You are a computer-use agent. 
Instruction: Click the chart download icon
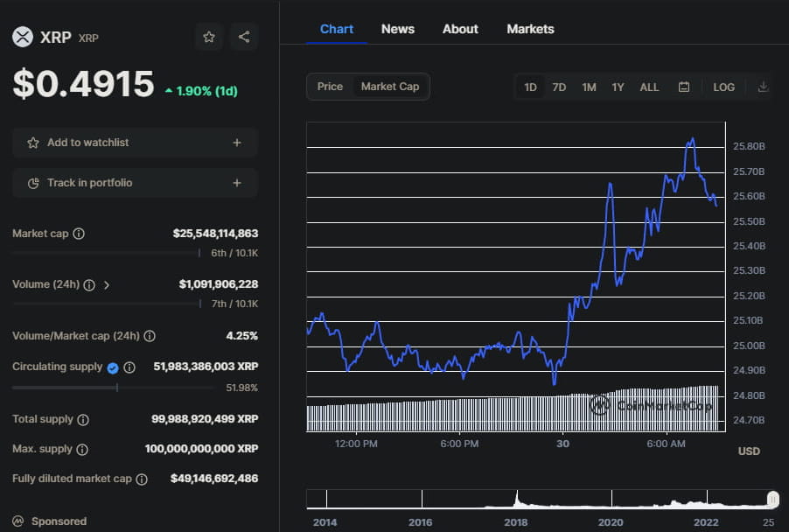762,87
